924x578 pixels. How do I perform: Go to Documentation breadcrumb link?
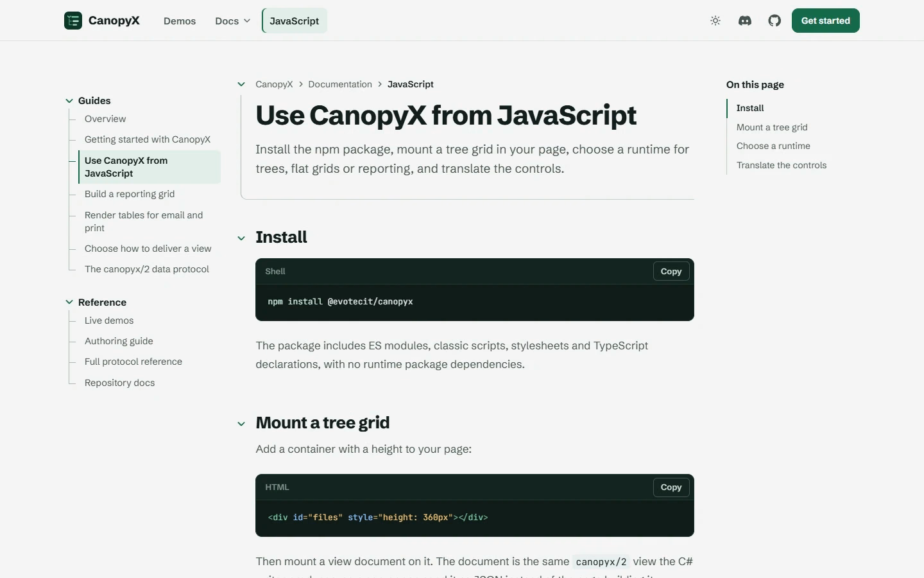click(340, 84)
